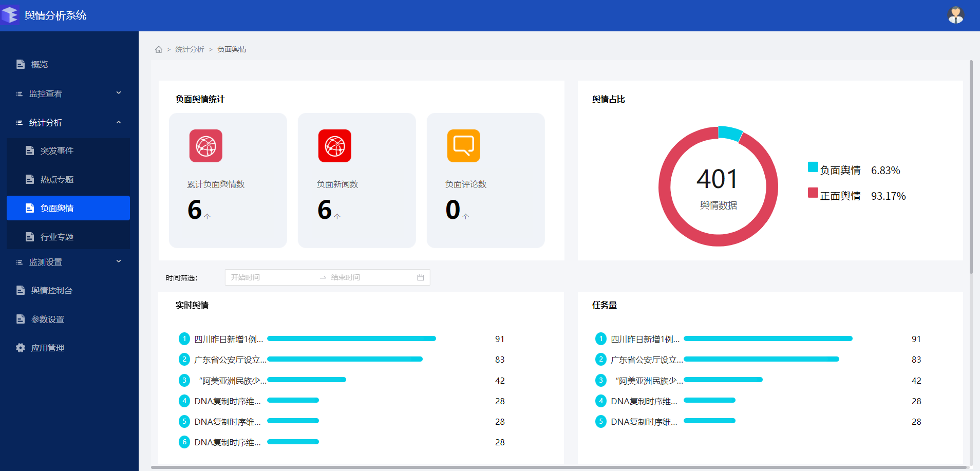980x471 pixels.
Task: Click the up arrow beside 累计负面舆情数 value
Action: coord(208,216)
